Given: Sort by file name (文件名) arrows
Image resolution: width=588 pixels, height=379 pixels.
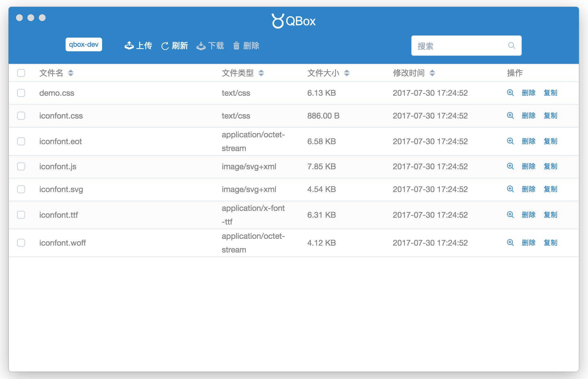Looking at the screenshot, I should pyautogui.click(x=71, y=73).
